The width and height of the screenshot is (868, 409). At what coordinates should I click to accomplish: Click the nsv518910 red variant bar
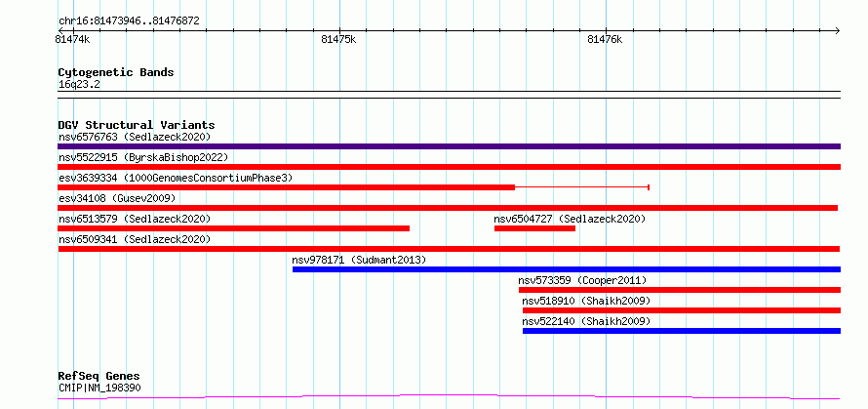coord(682,310)
